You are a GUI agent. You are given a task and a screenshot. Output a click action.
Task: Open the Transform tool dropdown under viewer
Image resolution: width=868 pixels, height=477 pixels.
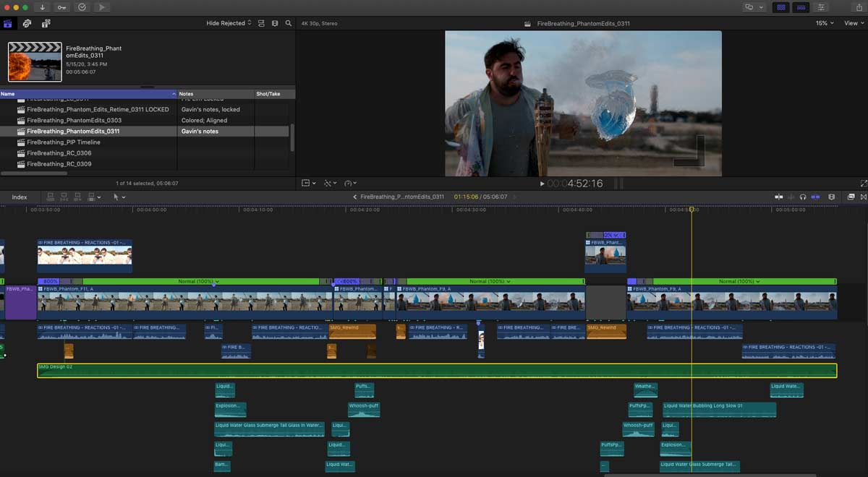tap(309, 184)
